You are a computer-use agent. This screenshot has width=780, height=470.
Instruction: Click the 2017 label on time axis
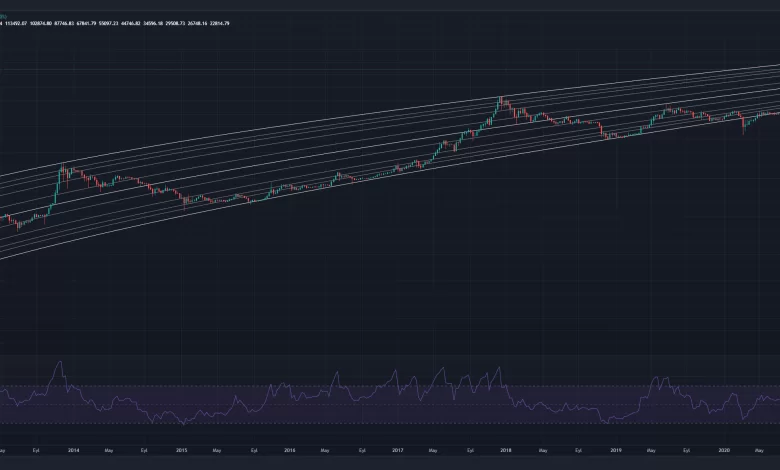[397, 451]
